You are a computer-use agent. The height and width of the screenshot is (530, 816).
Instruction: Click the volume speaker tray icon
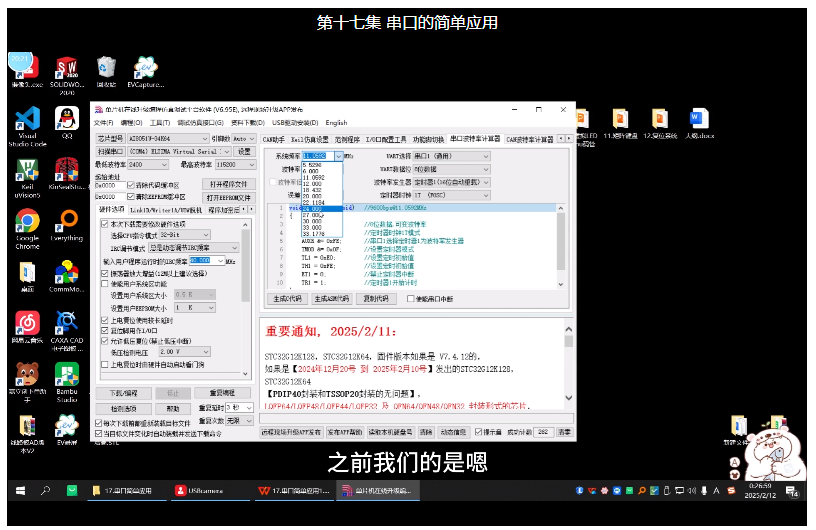point(692,490)
